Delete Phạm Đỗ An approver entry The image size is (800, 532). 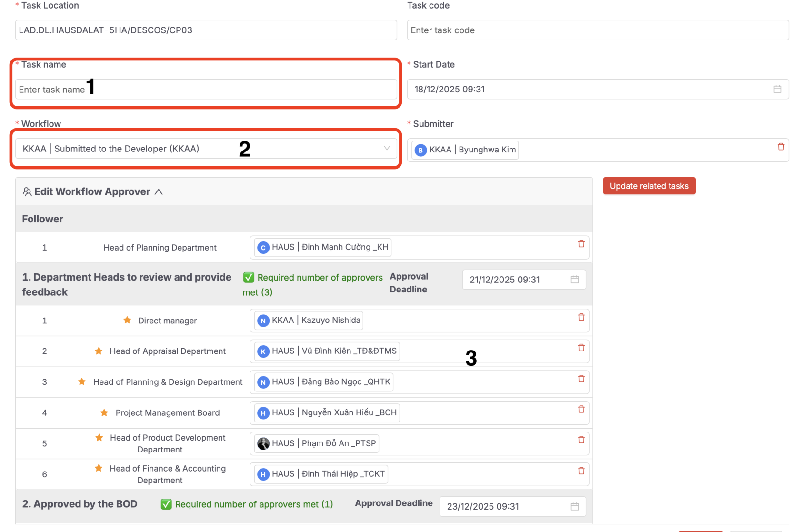581,440
